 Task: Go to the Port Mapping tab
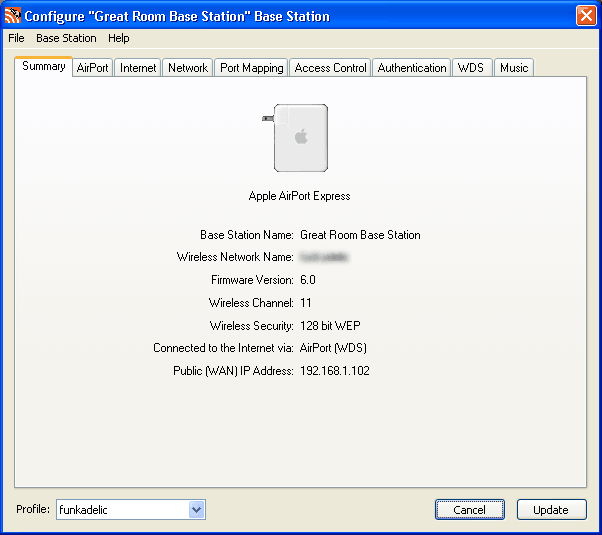click(x=251, y=68)
